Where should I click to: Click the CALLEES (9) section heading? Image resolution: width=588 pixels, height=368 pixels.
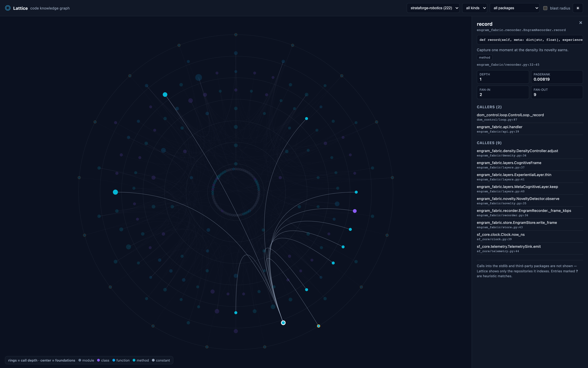(x=489, y=143)
